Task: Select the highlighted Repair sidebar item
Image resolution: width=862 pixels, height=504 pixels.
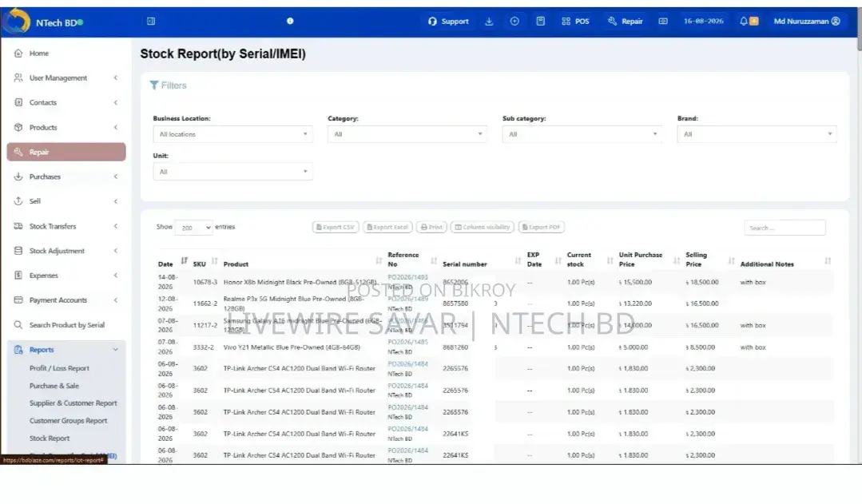Action: [x=66, y=153]
